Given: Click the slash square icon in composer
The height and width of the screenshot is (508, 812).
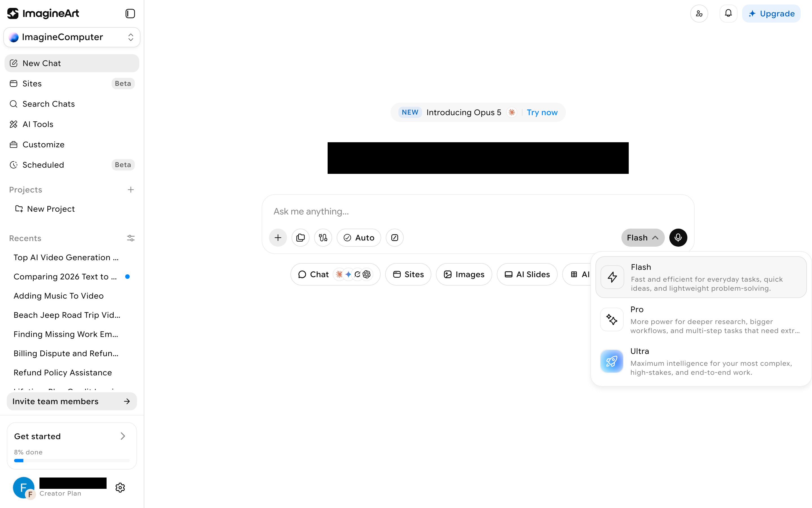Looking at the screenshot, I should pyautogui.click(x=395, y=238).
